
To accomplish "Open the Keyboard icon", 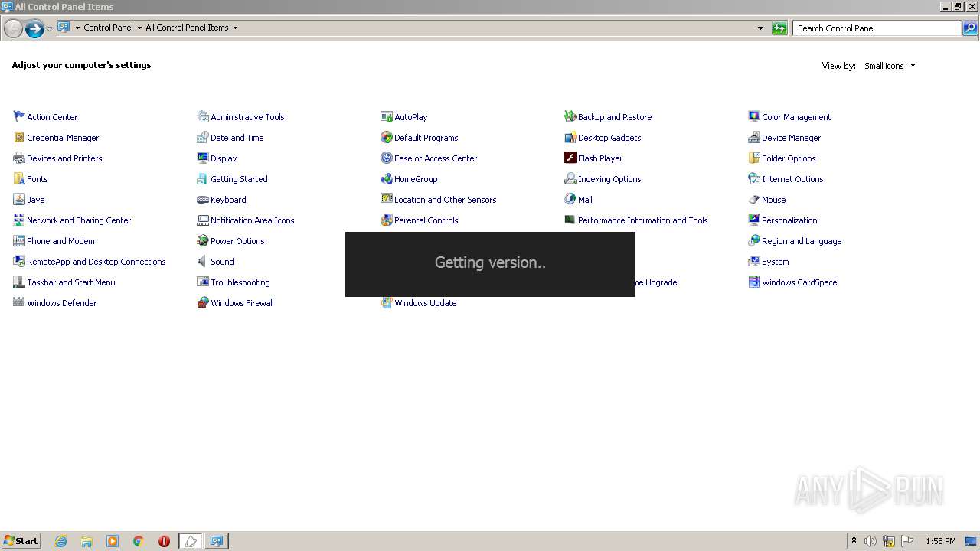I will 203,200.
